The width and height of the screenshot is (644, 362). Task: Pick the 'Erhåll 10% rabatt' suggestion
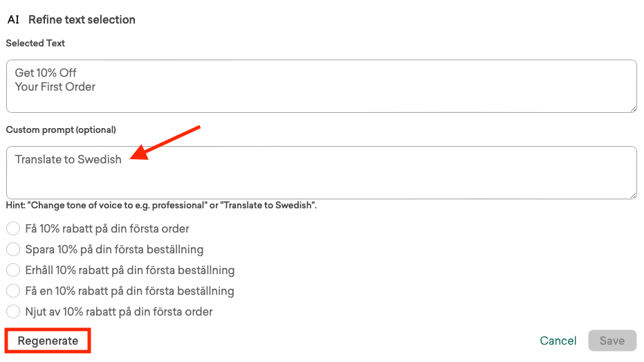click(x=13, y=270)
